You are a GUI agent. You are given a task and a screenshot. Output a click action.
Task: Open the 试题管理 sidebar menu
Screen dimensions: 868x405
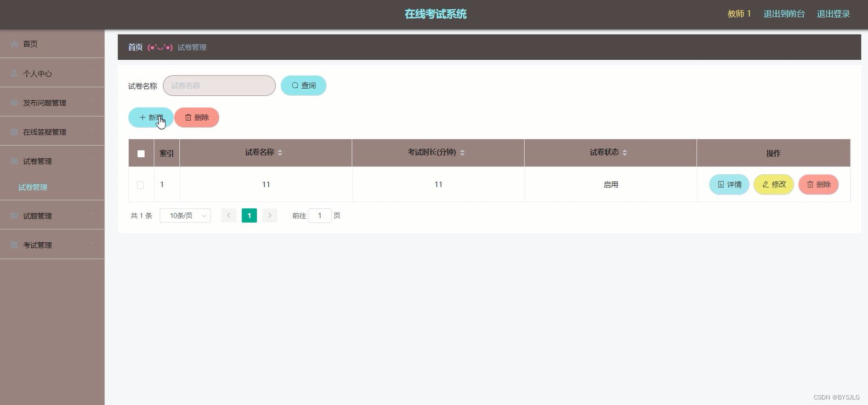coord(52,216)
